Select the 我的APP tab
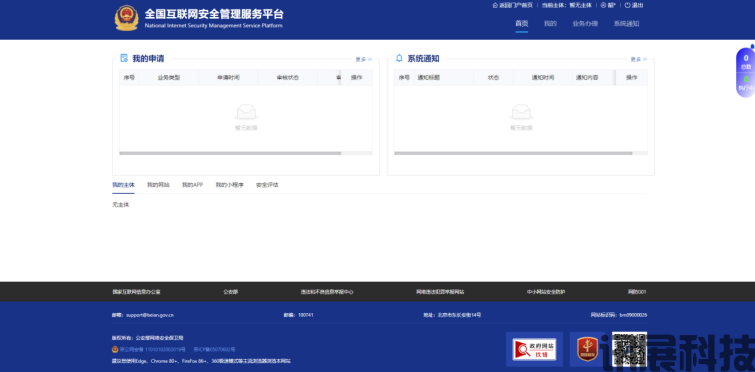The width and height of the screenshot is (755, 372). 192,185
